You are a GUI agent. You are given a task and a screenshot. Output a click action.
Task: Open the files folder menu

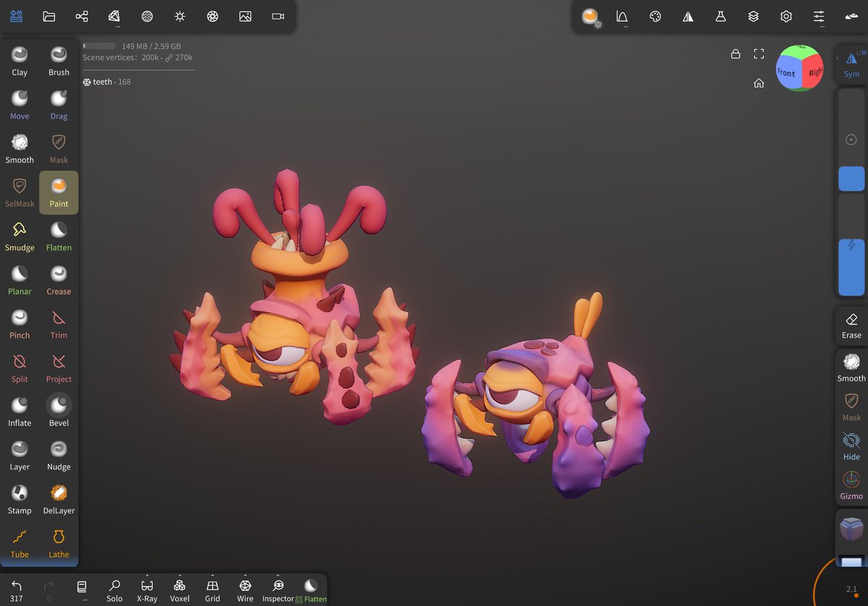pyautogui.click(x=49, y=16)
